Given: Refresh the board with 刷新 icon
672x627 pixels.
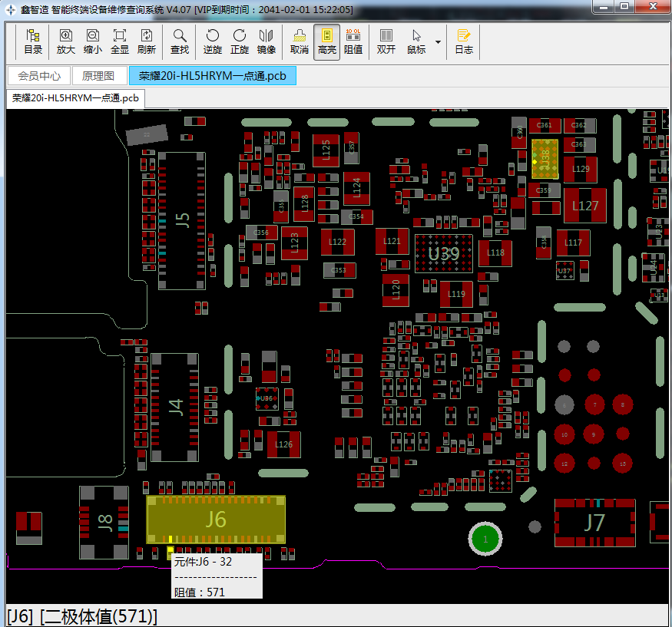Looking at the screenshot, I should click(x=146, y=41).
